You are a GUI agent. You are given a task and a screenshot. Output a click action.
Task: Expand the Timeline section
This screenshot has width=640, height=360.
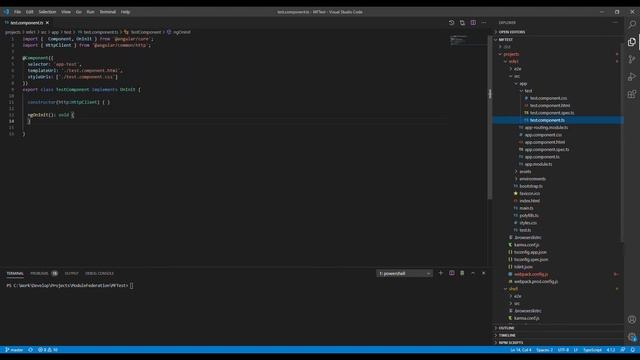point(507,335)
